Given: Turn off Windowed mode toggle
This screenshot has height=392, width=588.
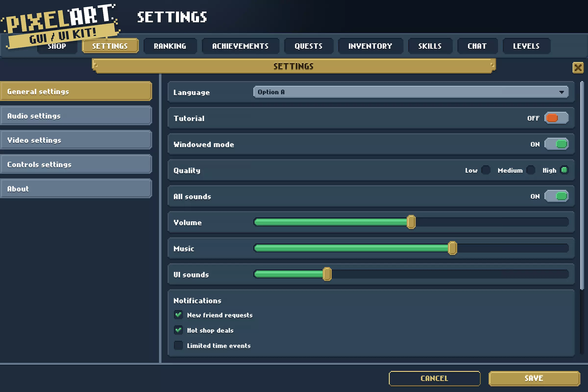Looking at the screenshot, I should pyautogui.click(x=556, y=144).
